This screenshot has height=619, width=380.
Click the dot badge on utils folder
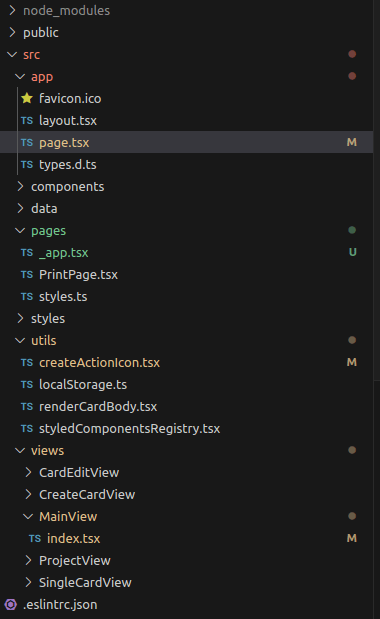click(352, 340)
